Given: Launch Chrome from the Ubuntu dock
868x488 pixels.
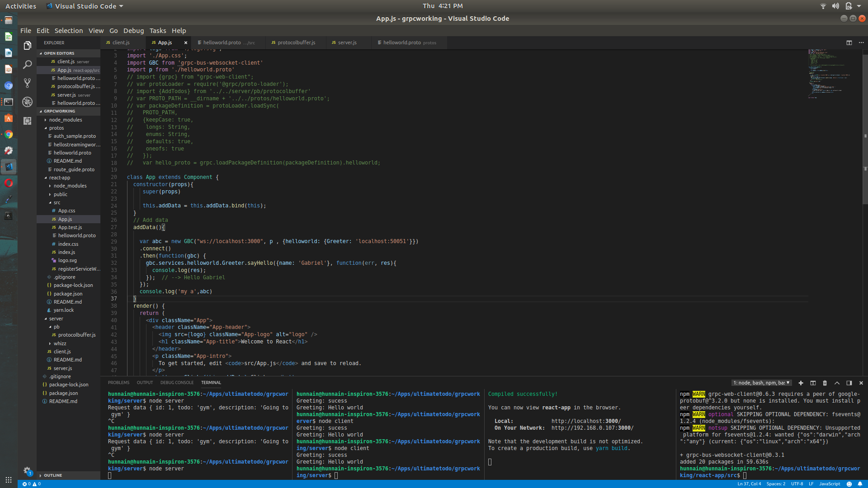Looking at the screenshot, I should pyautogui.click(x=9, y=134).
